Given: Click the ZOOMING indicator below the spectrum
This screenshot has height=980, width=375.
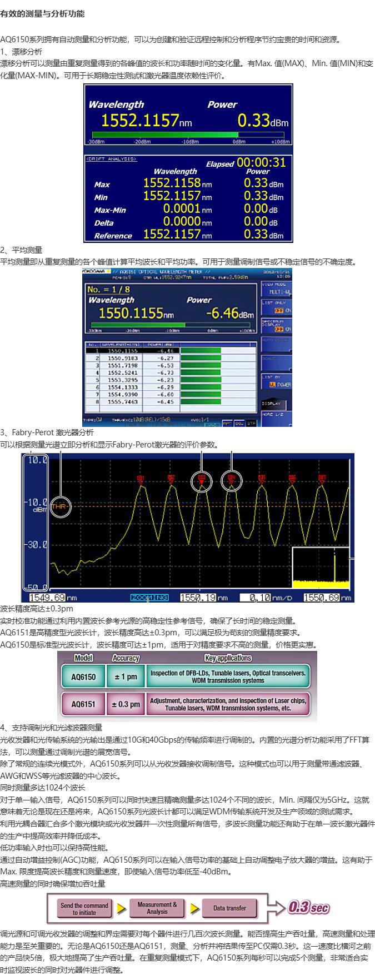Looking at the screenshot, I should coord(149,598).
